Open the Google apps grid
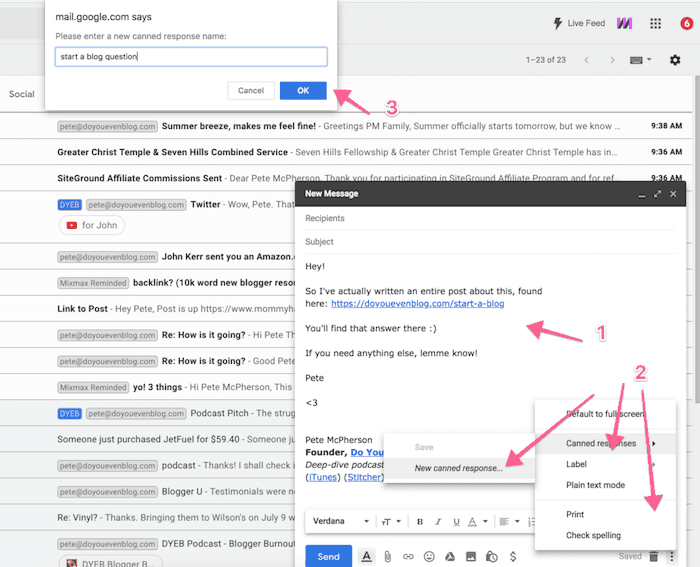This screenshot has height=567, width=700. coord(655,23)
